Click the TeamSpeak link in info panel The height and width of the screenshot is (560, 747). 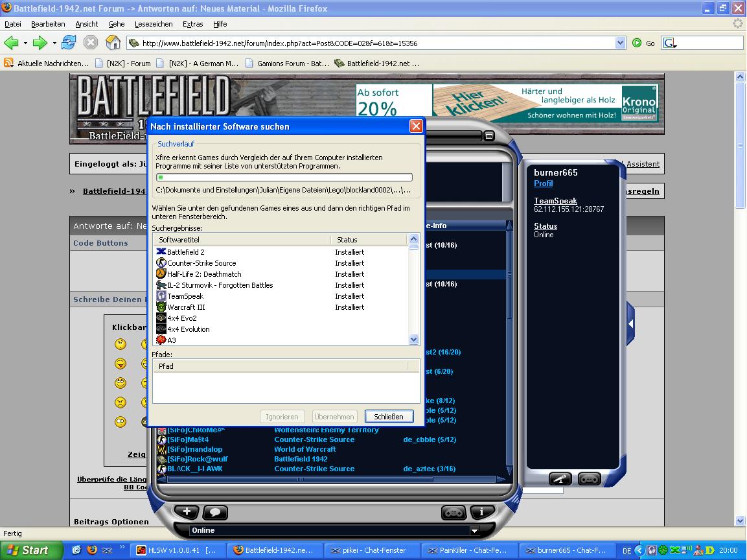[x=555, y=201]
